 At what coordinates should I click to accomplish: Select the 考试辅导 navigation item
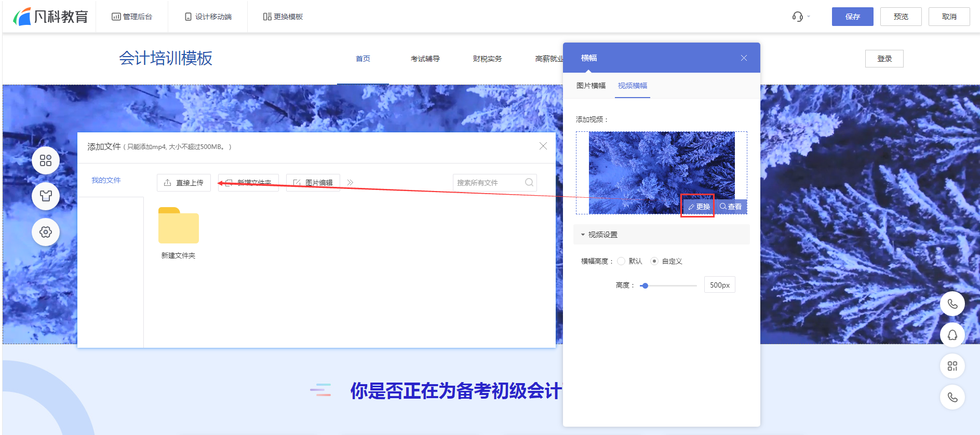tap(425, 59)
